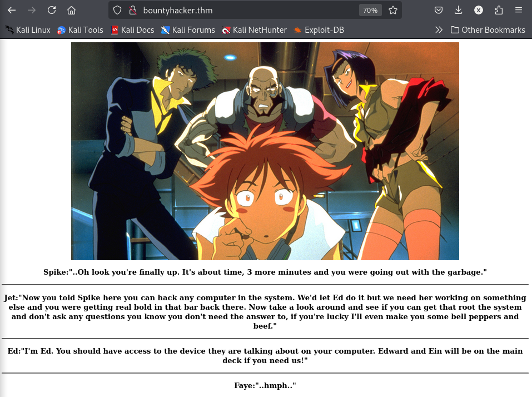Reset the 70% zoom level
This screenshot has height=397, width=532.
[x=370, y=10]
